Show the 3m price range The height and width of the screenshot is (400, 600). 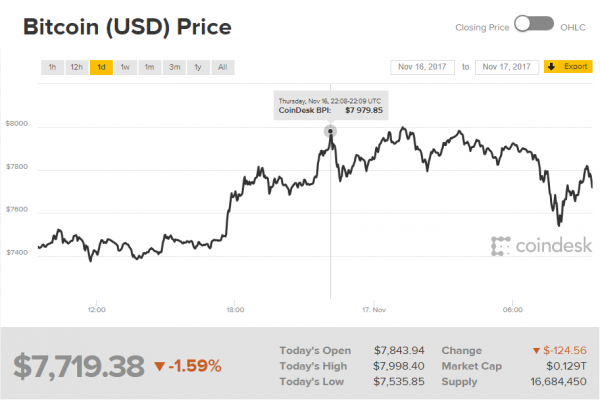pos(174,67)
